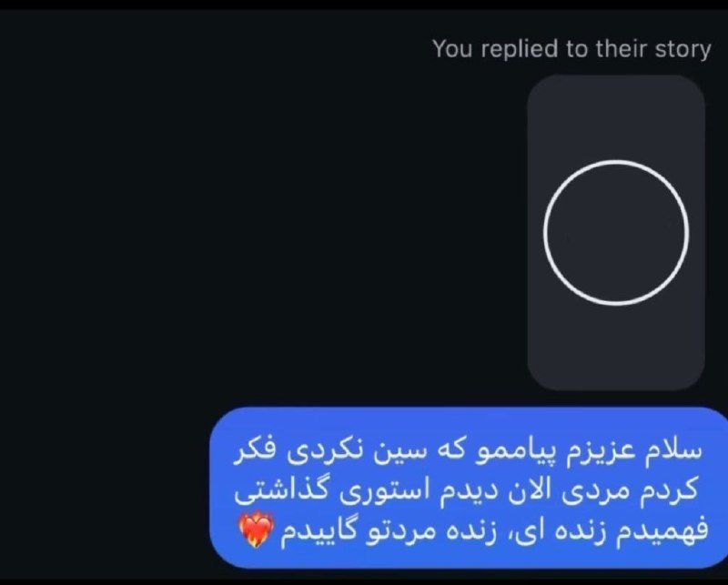Click the word 'گذاشتی' ending second line

[281, 491]
